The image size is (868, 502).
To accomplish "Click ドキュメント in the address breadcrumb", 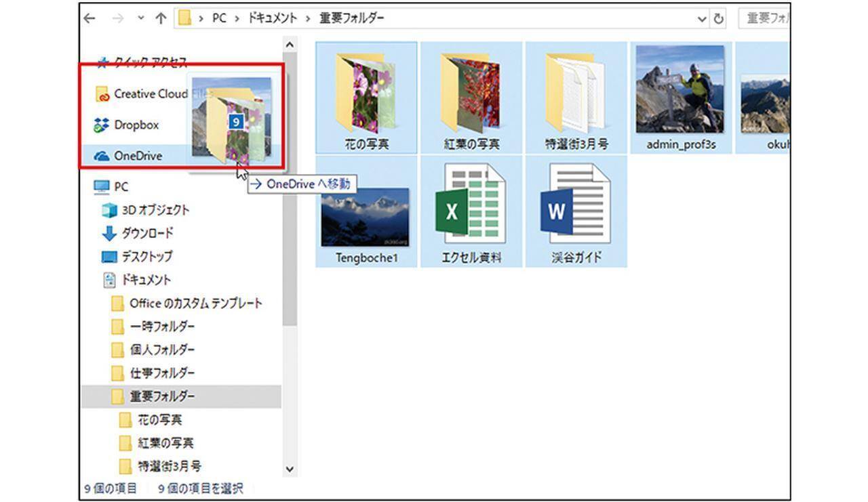I will 273,18.
